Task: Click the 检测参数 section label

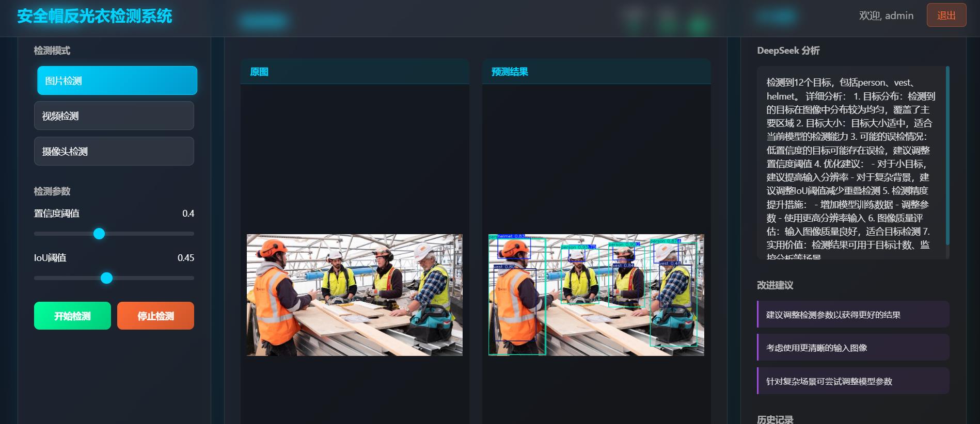Action: [x=52, y=191]
